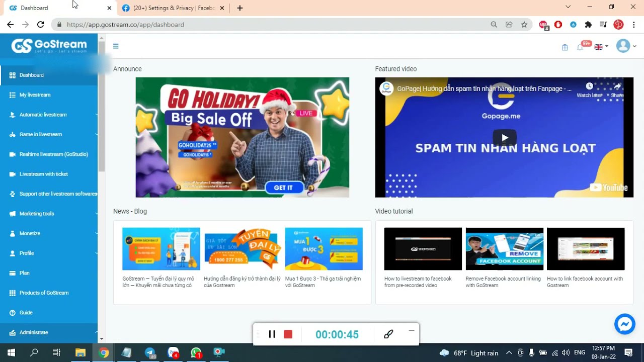Open notifications bell with 99+ badge
This screenshot has width=644, height=362.
581,47
